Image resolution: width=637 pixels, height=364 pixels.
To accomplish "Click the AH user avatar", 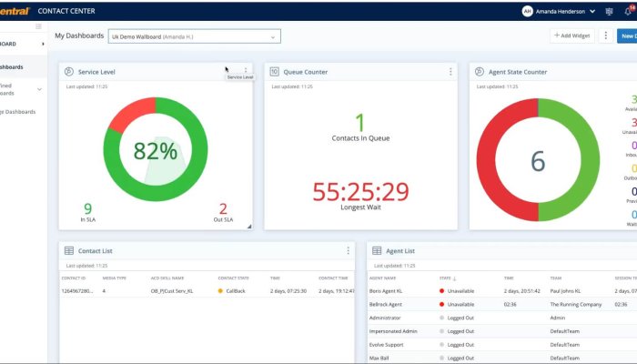I will click(x=527, y=11).
